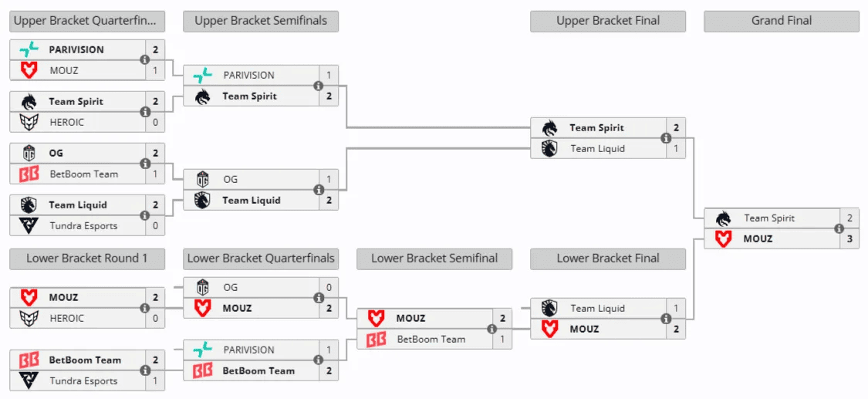
Task: Click Lower Bracket Quarterfinals header
Action: 261,259
